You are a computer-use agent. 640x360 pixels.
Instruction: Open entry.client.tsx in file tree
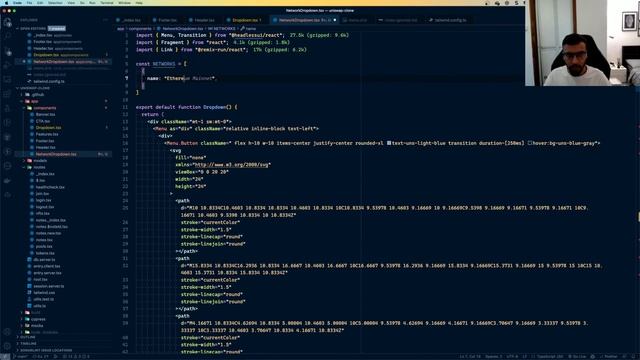click(47, 266)
